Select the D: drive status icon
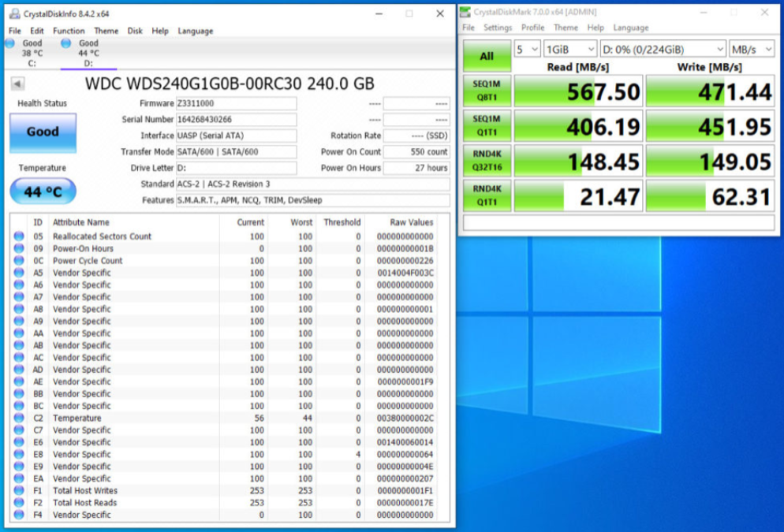Viewport: 784px width, 532px height. 66,44
